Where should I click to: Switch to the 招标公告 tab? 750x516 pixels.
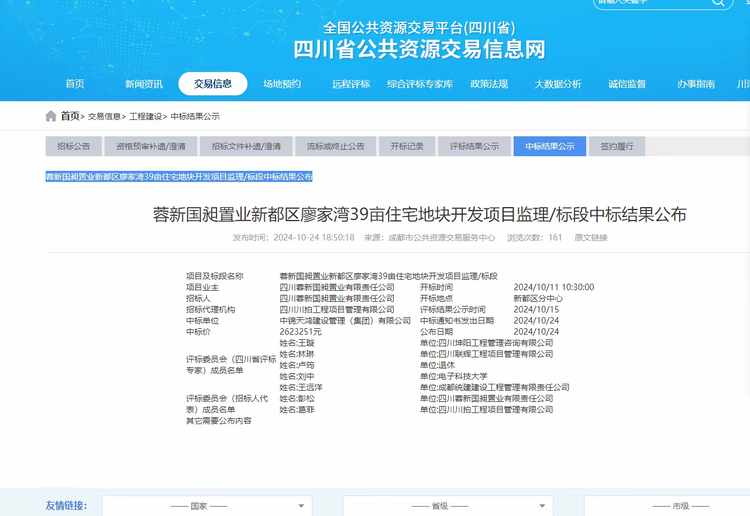(x=73, y=147)
